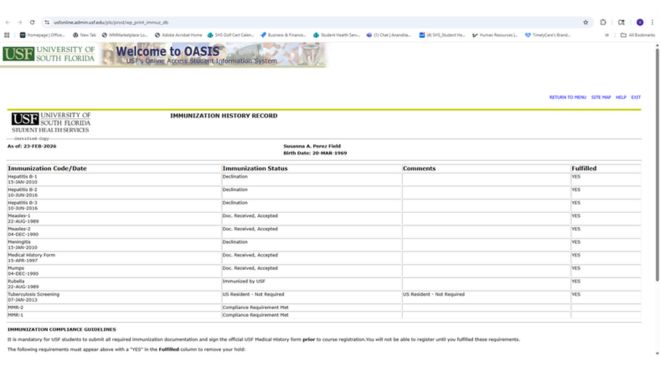Show more bookmarks overflow chevron

607,35
